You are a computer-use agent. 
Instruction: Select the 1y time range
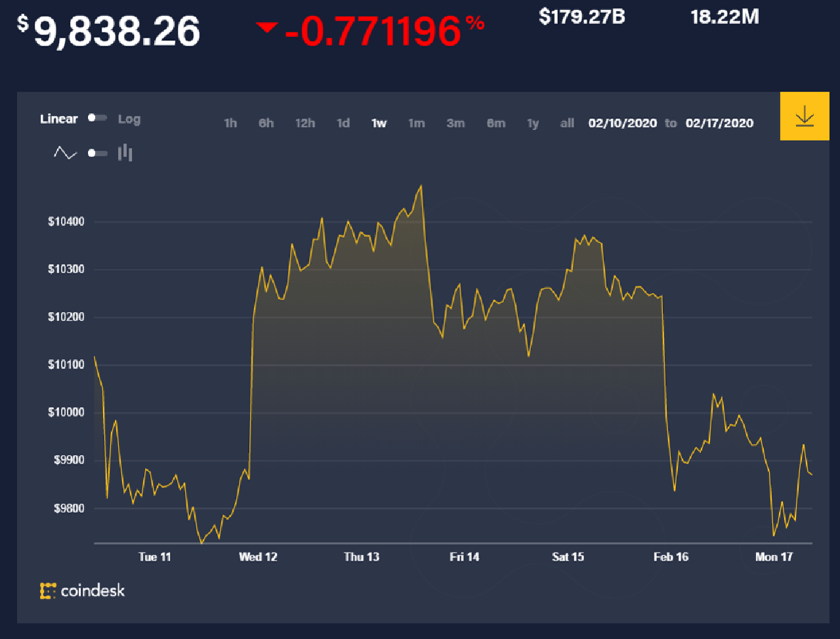(533, 123)
